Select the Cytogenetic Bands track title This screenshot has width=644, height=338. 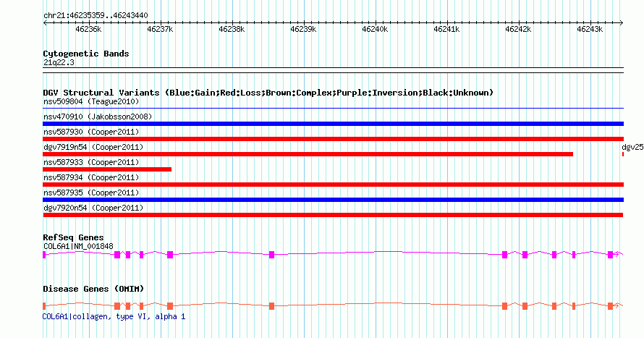point(86,54)
